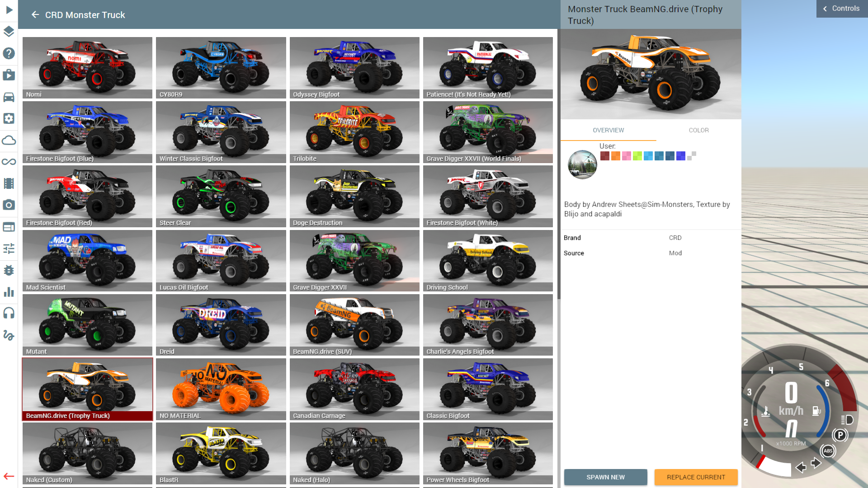Screen dimensions: 868x488
Task: Select the BlastR truck thumbnail
Action: 221,453
